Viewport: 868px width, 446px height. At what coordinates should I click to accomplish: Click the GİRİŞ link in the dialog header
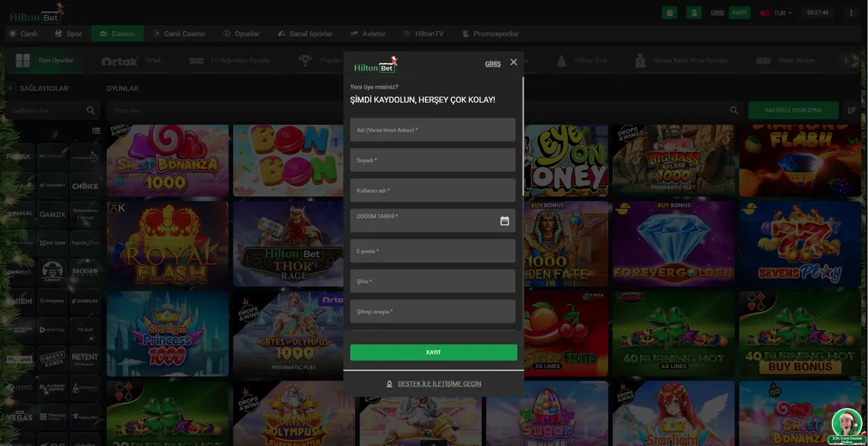point(493,64)
